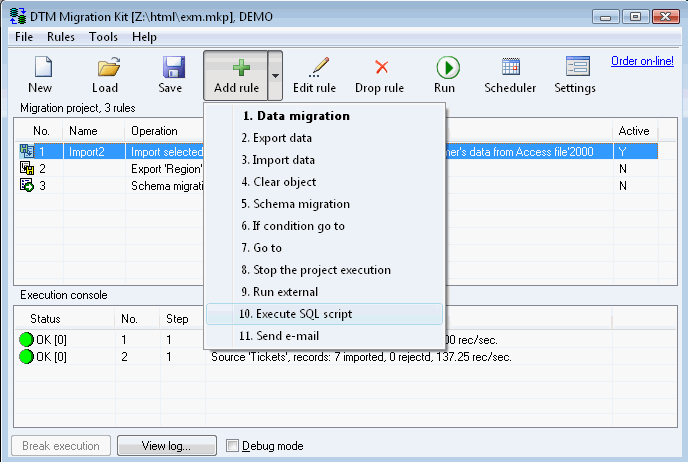Image resolution: width=688 pixels, height=462 pixels.
Task: Click the 'Name' column header
Action: (94, 131)
